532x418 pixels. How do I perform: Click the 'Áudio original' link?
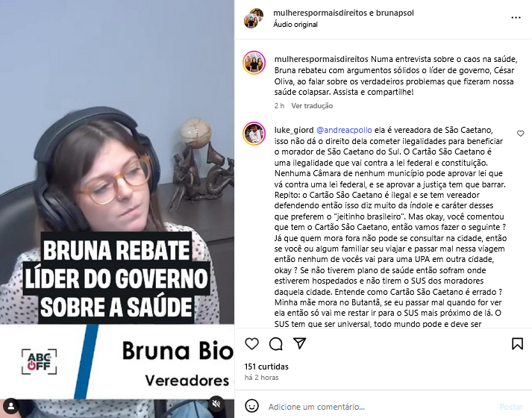(295, 25)
